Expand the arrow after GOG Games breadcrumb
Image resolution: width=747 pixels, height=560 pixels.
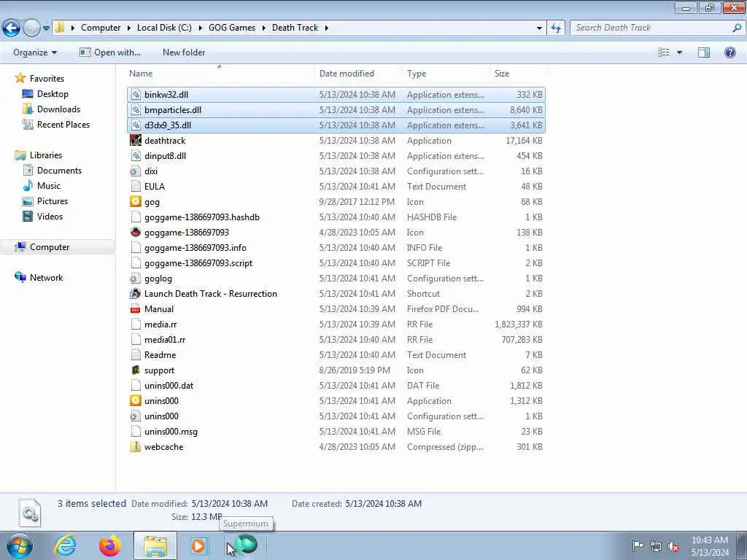click(x=264, y=28)
